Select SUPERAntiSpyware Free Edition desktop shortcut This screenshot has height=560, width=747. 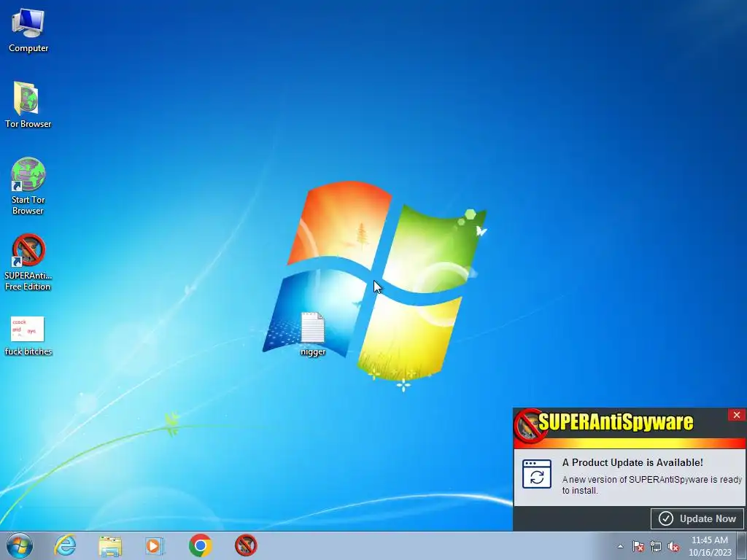(x=28, y=262)
